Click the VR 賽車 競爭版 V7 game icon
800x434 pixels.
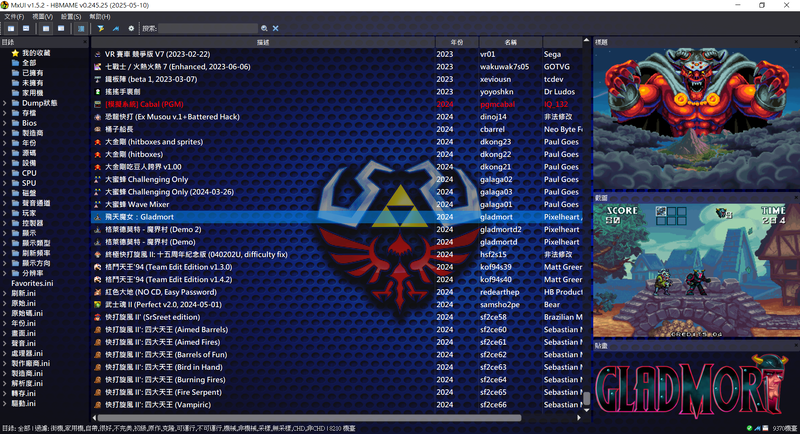97,54
